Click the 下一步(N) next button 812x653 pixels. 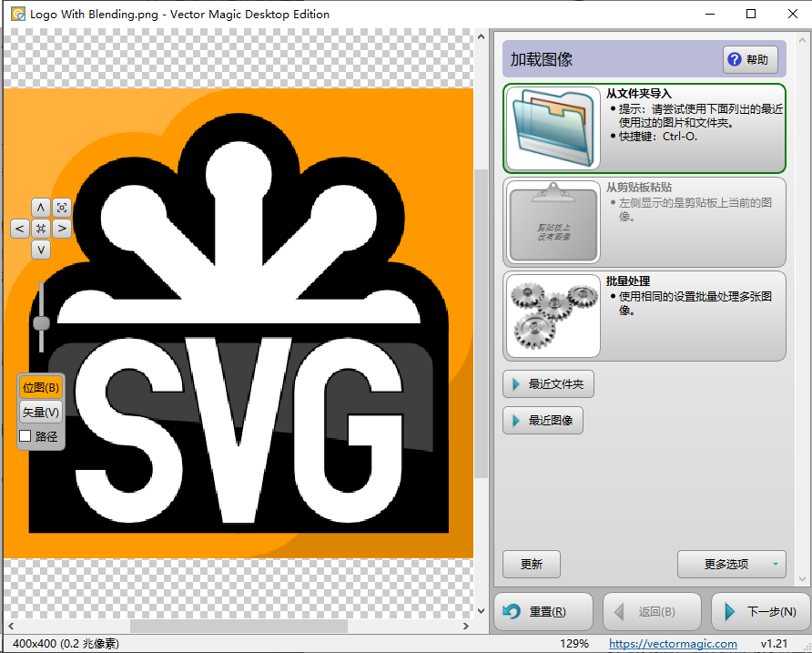coord(761,611)
